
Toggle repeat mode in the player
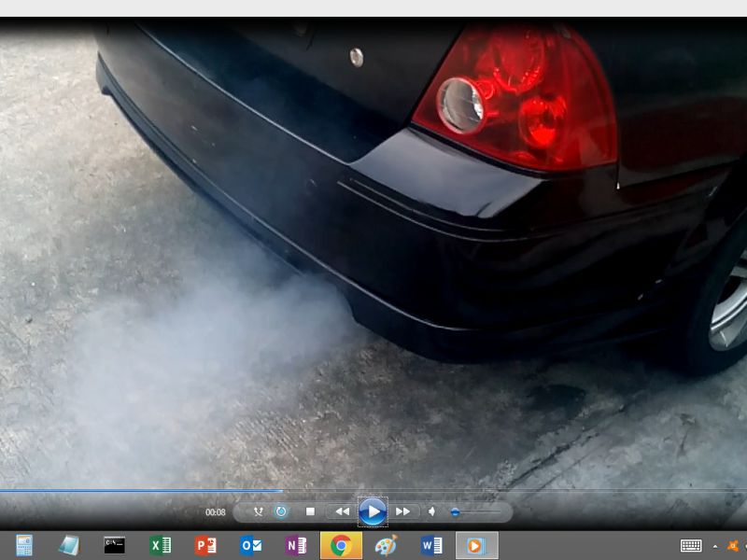coord(281,511)
